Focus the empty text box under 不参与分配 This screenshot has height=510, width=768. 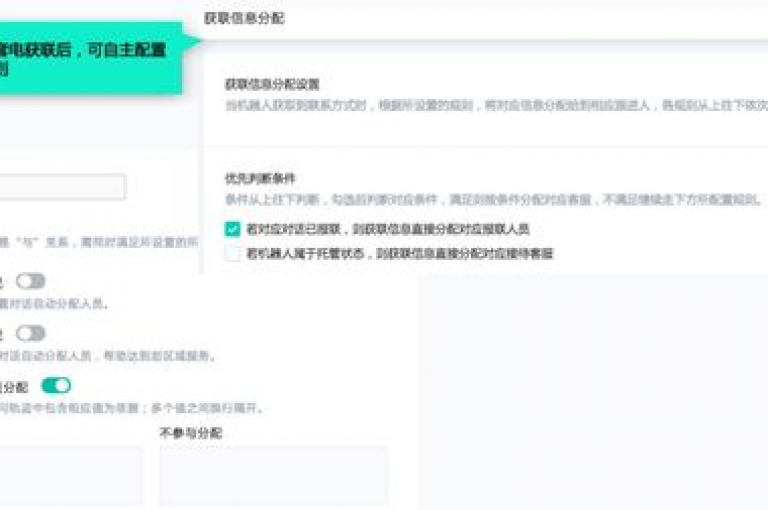(x=273, y=476)
